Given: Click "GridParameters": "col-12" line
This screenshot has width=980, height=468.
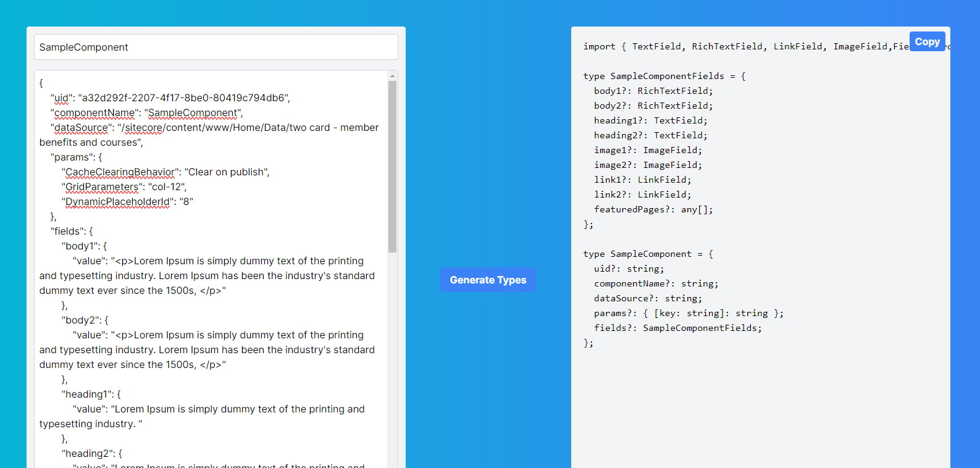Looking at the screenshot, I should click(x=124, y=186).
